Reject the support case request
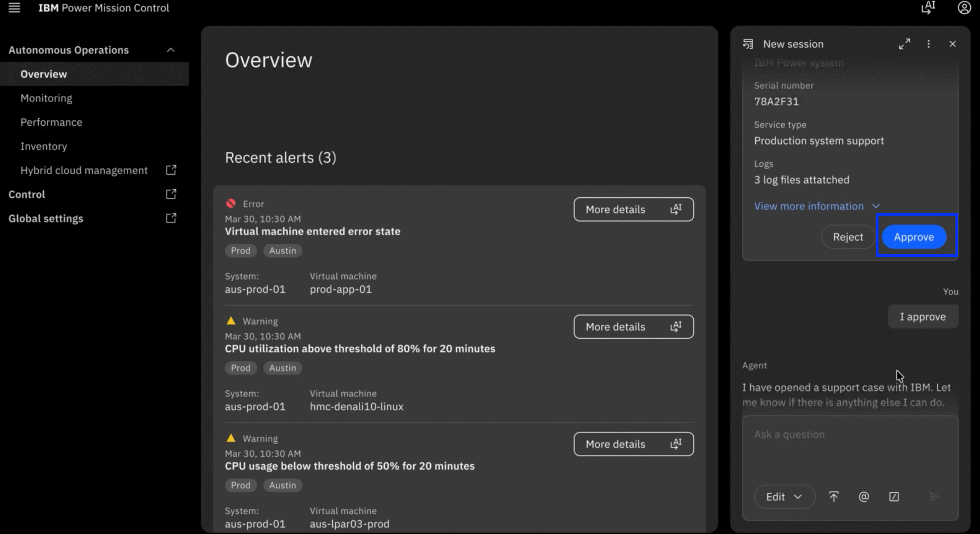The width and height of the screenshot is (980, 534). (x=848, y=237)
